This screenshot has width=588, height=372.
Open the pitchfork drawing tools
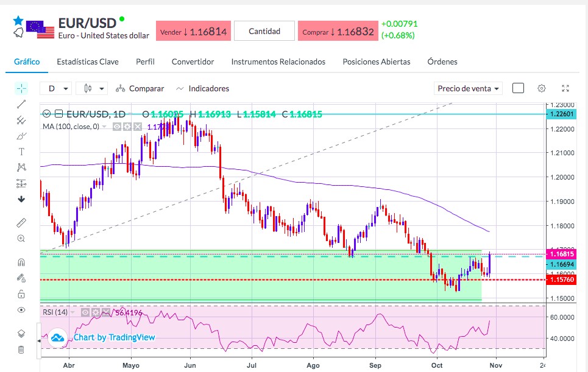[x=21, y=121]
